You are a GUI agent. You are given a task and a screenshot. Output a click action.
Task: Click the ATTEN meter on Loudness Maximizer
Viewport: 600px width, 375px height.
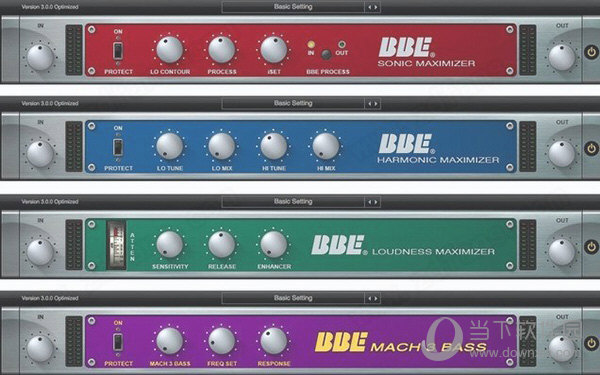point(116,245)
